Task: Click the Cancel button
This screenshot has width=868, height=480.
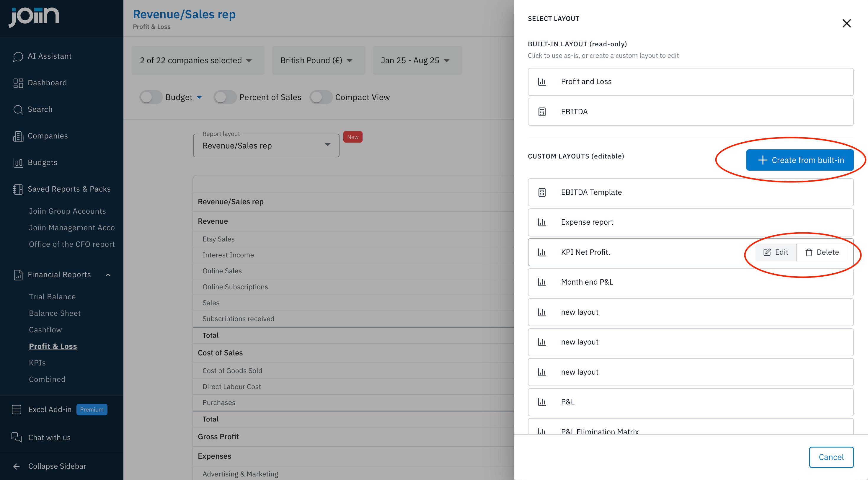Action: [831, 457]
